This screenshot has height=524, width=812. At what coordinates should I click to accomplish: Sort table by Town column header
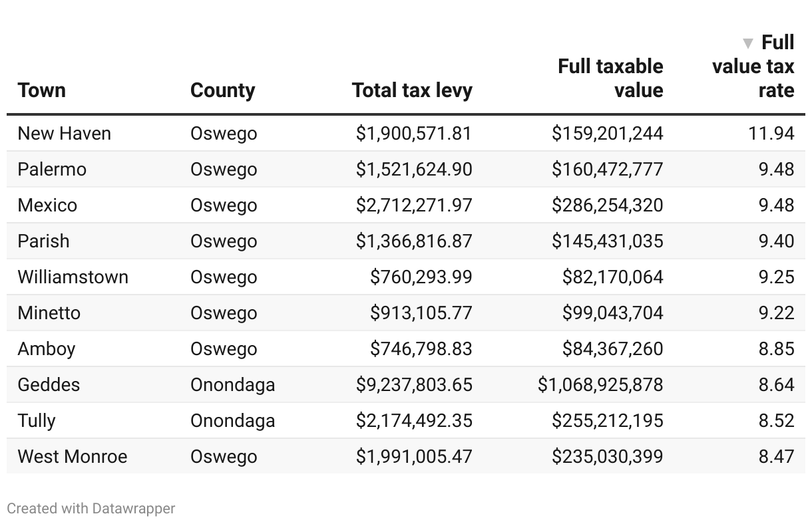[42, 90]
